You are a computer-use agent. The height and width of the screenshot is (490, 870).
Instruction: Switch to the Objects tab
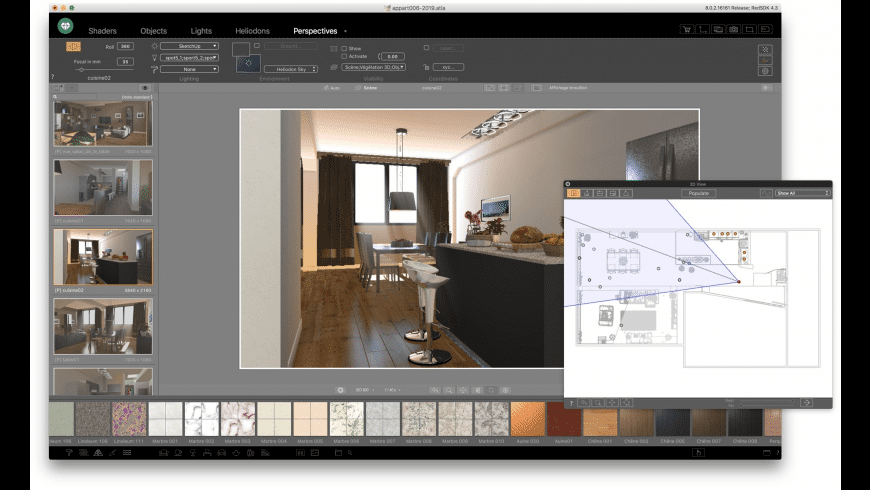tap(153, 31)
